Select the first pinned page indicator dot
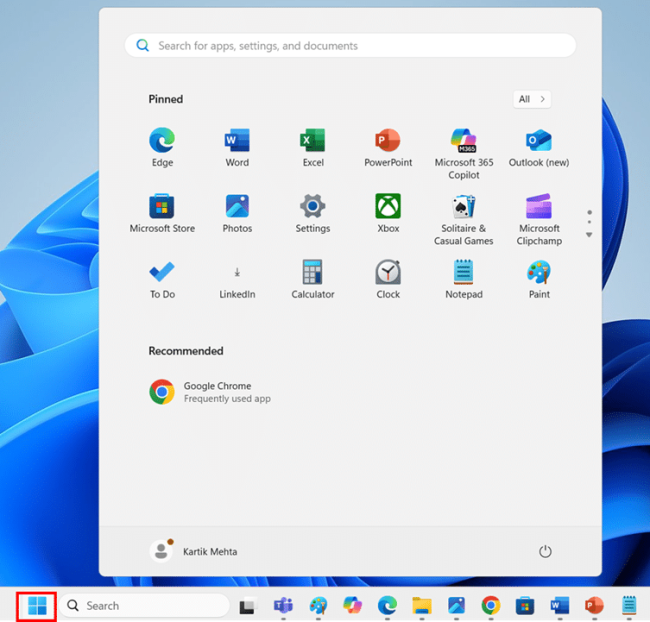 click(589, 212)
